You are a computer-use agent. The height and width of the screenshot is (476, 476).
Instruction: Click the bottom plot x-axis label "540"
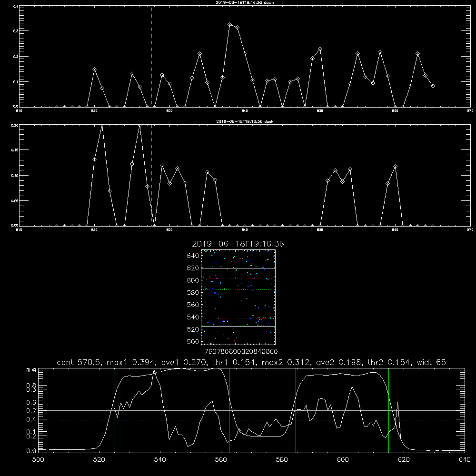(160, 460)
